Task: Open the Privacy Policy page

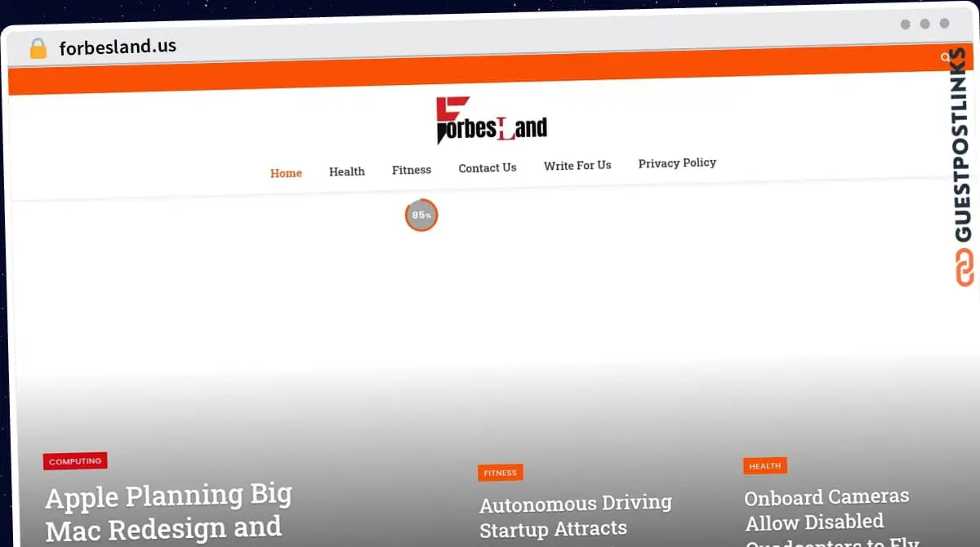Action: (x=677, y=163)
